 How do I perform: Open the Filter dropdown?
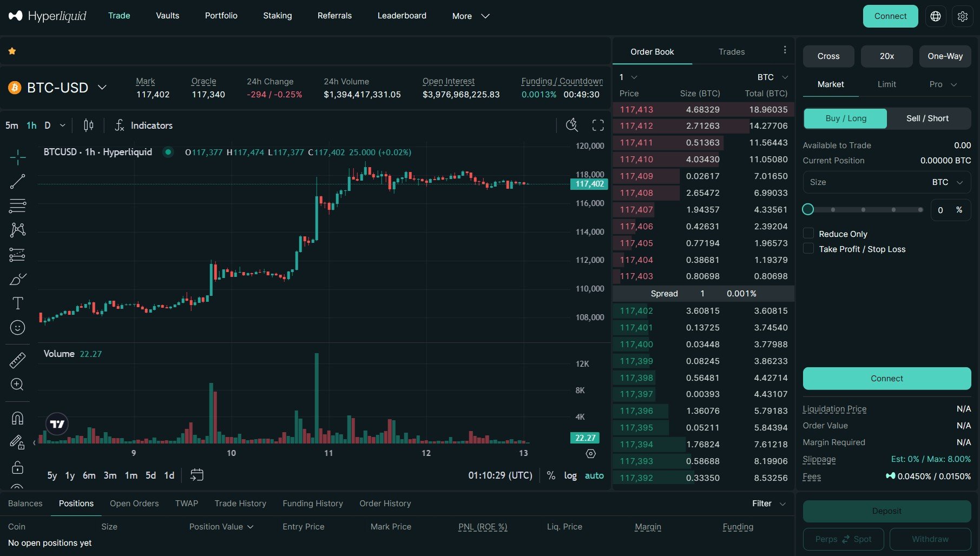pyautogui.click(x=768, y=504)
